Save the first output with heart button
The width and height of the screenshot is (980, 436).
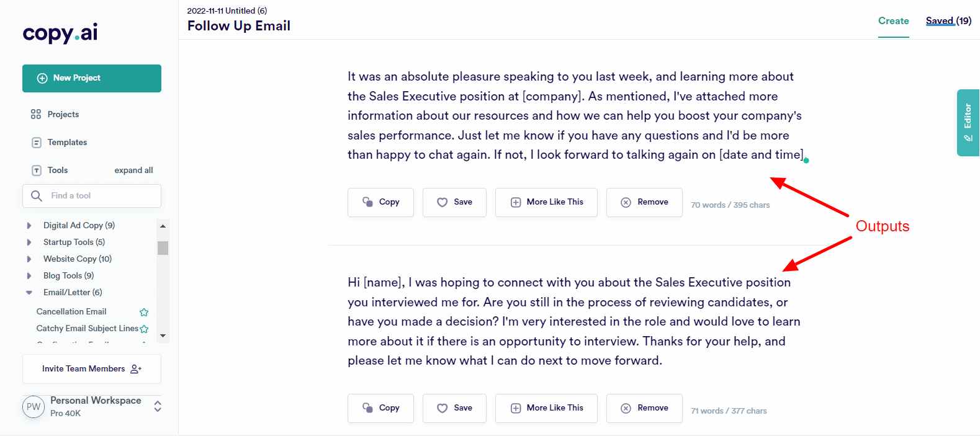pyautogui.click(x=454, y=202)
